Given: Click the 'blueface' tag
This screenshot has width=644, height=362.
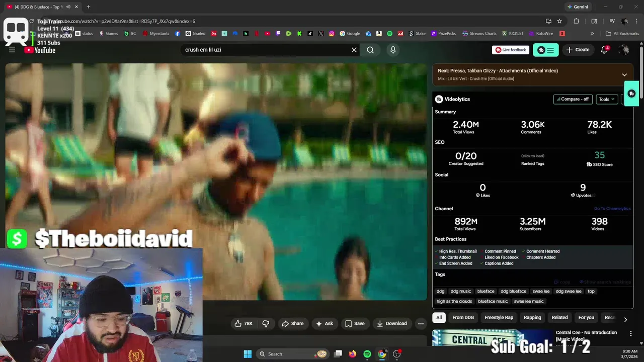Looking at the screenshot, I should pos(486,291).
